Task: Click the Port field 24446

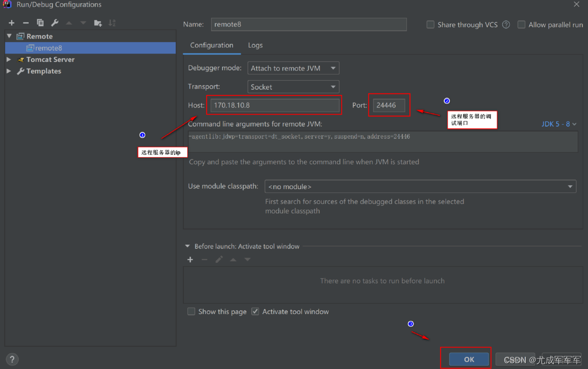Action: [389, 105]
